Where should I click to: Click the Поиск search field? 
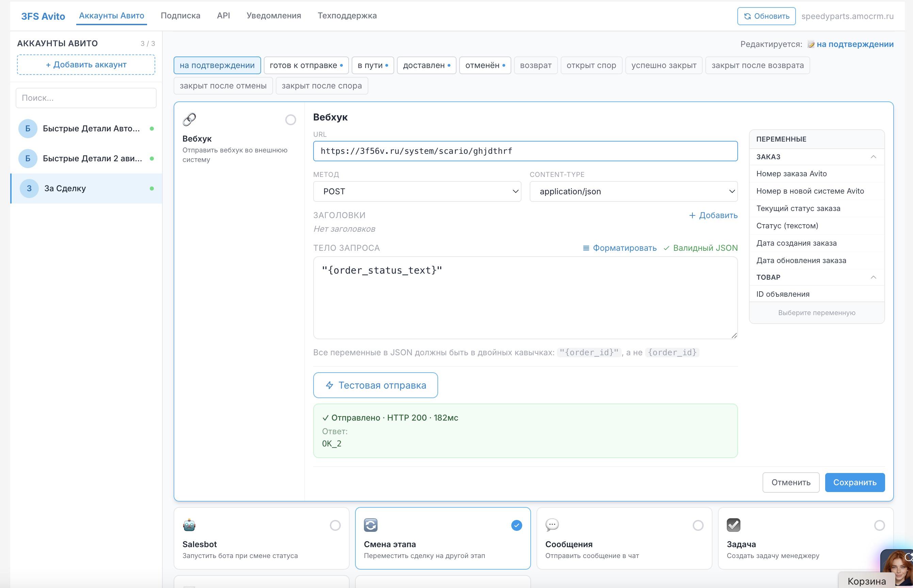point(86,98)
